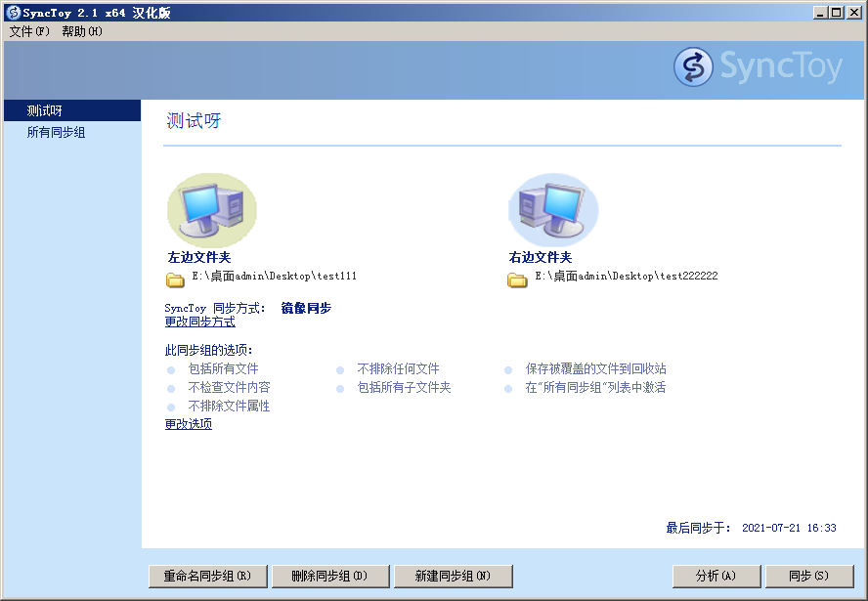Click the 重命名同步组(R) button

tap(207, 577)
